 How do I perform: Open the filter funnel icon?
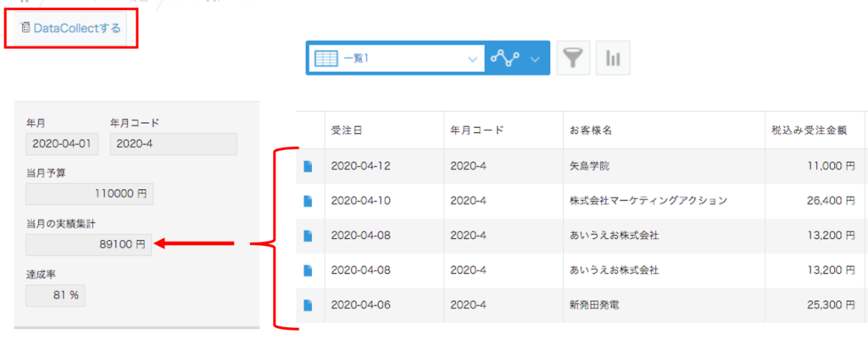[574, 58]
